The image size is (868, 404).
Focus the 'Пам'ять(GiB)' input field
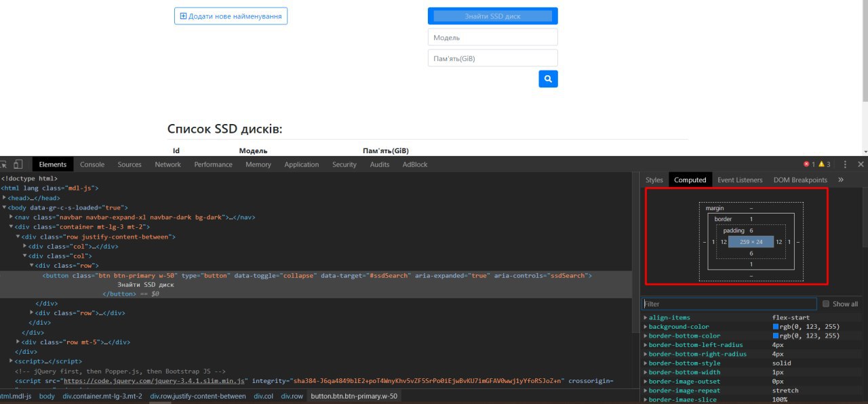point(493,58)
